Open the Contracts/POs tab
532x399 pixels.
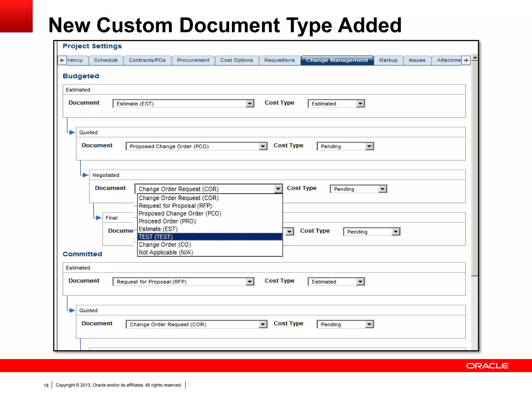point(147,60)
